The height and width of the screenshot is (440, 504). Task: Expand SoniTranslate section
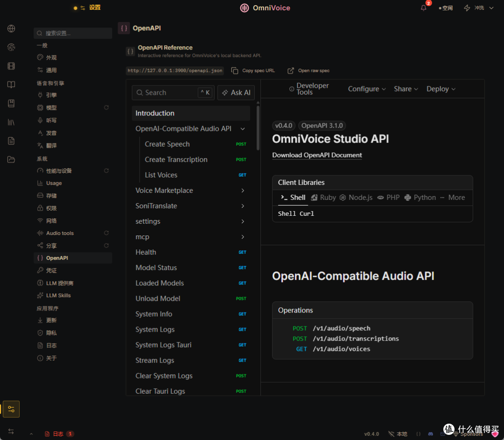[243, 206]
